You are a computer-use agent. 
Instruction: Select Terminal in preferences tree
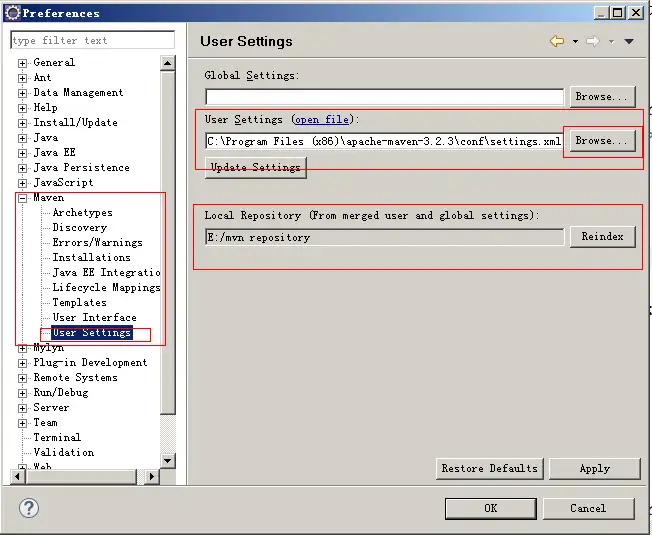pyautogui.click(x=57, y=437)
